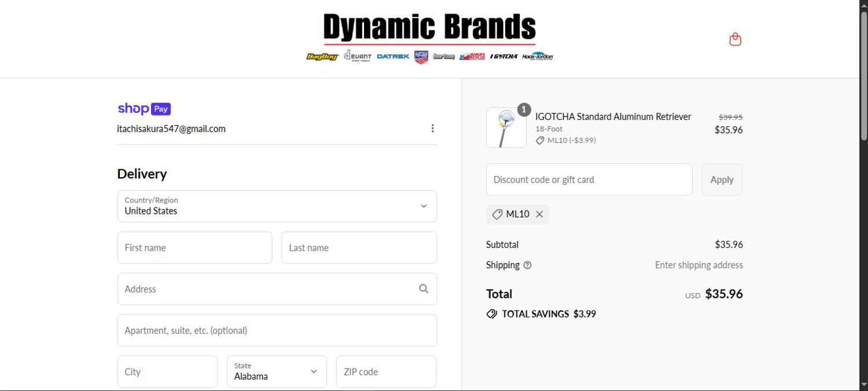The width and height of the screenshot is (868, 391).
Task: Click the Country/Region dropdown chevron
Action: (x=424, y=206)
